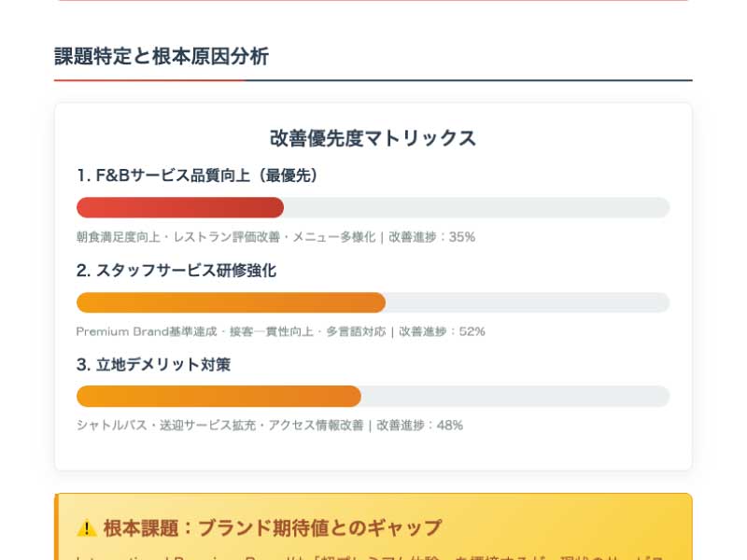747x560 pixels.
Task: Click the シャトルバス・送迎サービス拡充 text
Action: click(x=166, y=426)
